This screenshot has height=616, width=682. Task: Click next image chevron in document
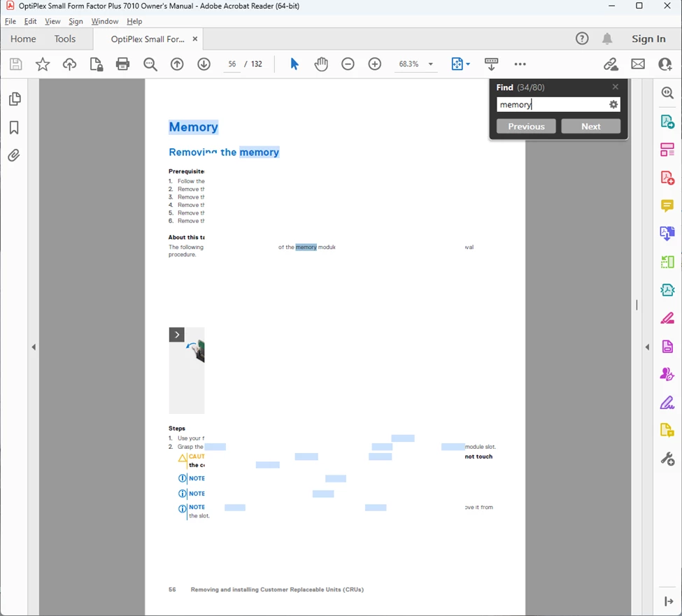click(x=176, y=335)
